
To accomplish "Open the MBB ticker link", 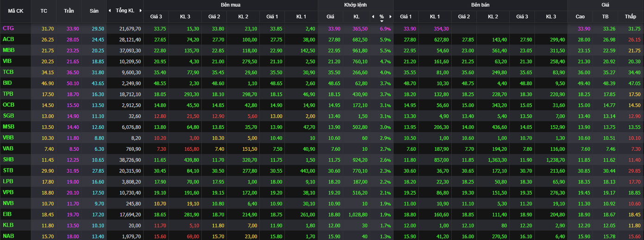I will (x=8, y=50).
